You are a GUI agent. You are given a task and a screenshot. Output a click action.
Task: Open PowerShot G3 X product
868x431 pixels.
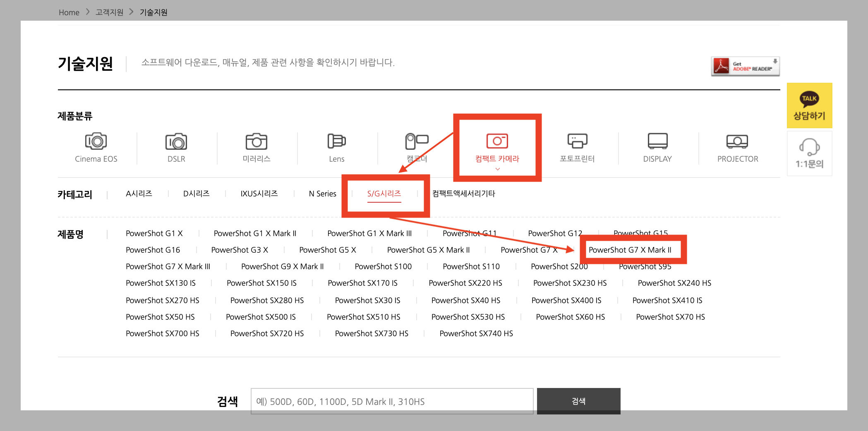pos(240,250)
